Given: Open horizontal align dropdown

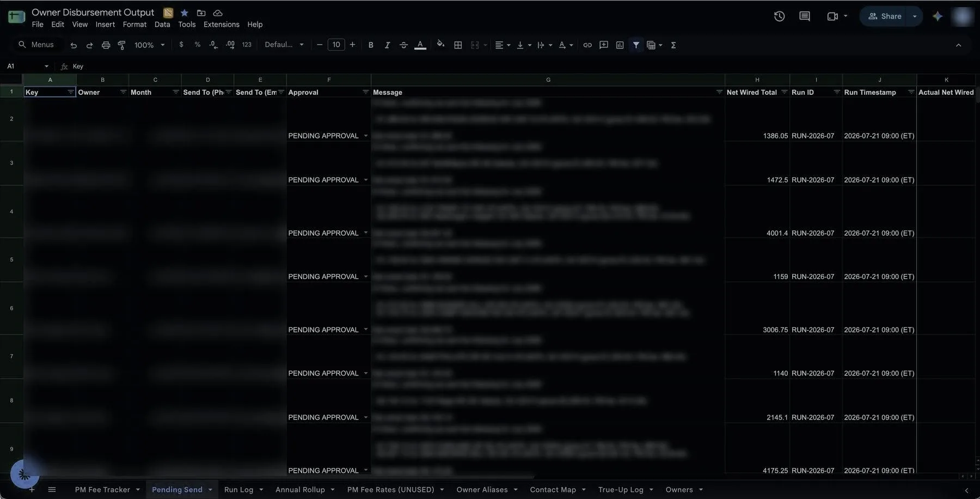Looking at the screenshot, I should point(503,45).
